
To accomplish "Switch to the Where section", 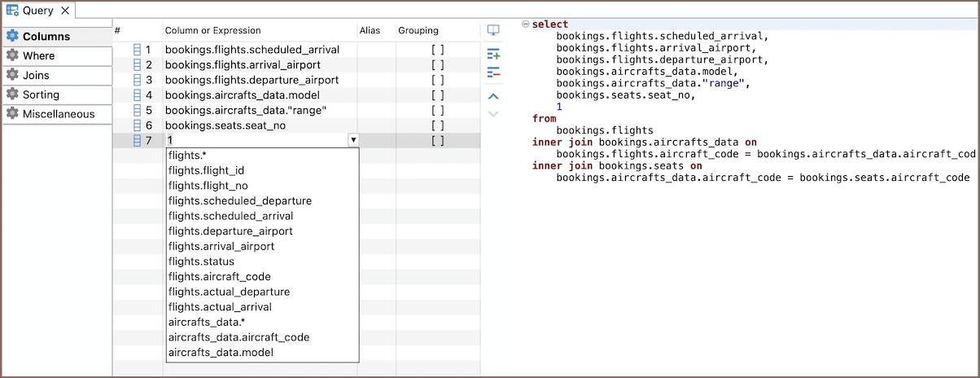I will click(39, 55).
